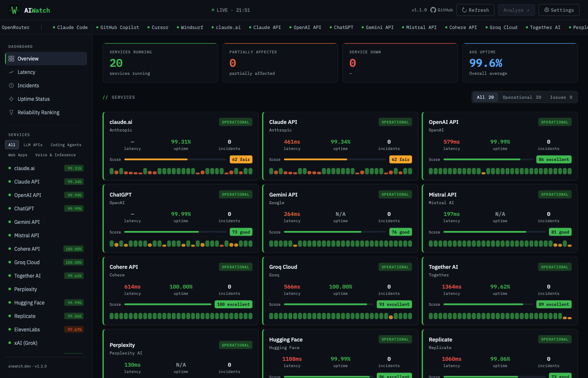The image size is (588, 378).
Task: Open ElevenLabs in the services list
Action: [x=27, y=330]
